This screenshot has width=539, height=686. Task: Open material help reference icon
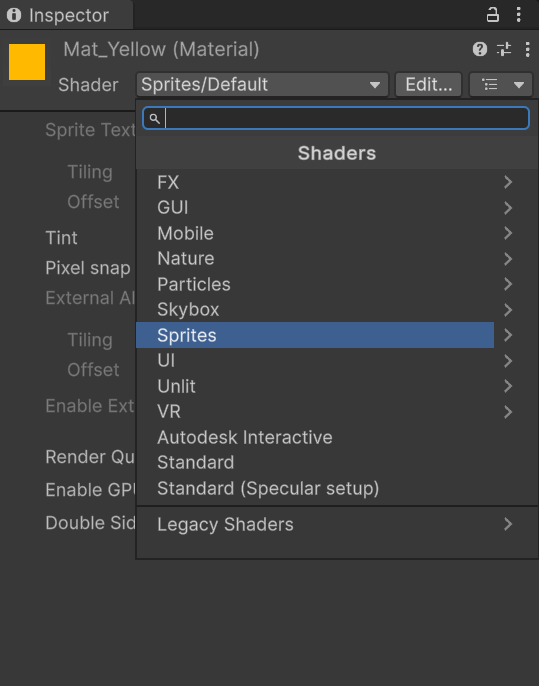[480, 49]
